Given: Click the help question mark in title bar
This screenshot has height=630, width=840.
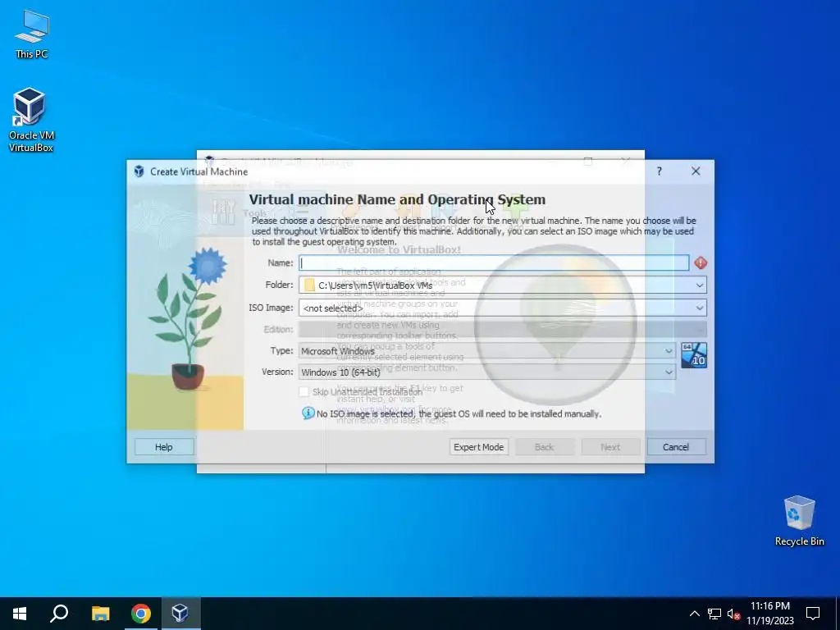Looking at the screenshot, I should click(x=659, y=171).
